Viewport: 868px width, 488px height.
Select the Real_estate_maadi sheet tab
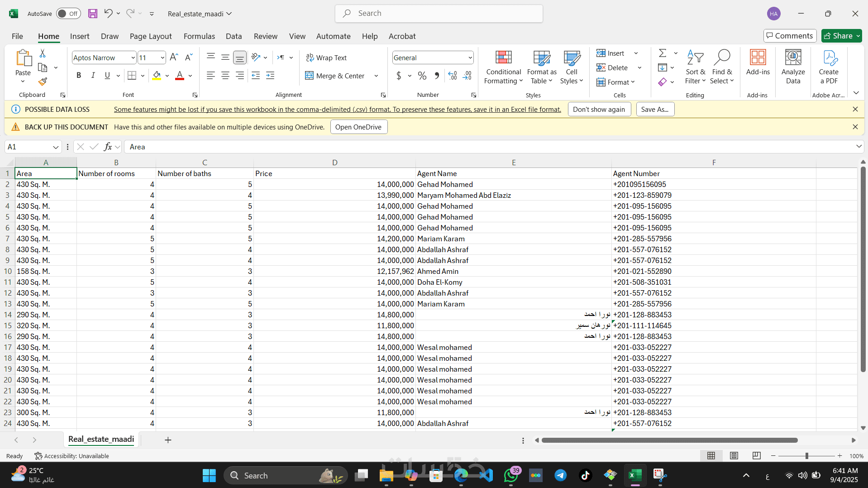[x=101, y=439]
